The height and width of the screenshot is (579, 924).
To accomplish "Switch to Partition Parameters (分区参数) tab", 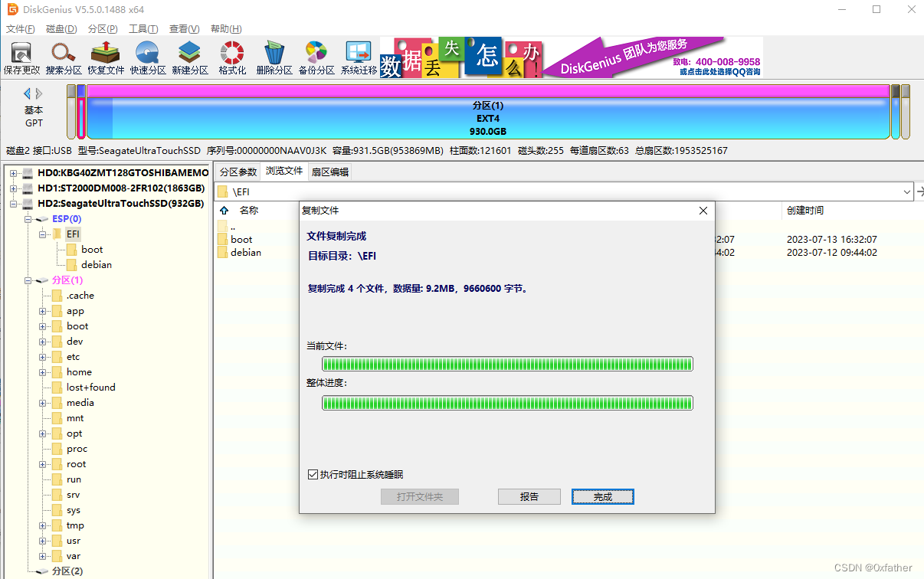I will click(238, 172).
